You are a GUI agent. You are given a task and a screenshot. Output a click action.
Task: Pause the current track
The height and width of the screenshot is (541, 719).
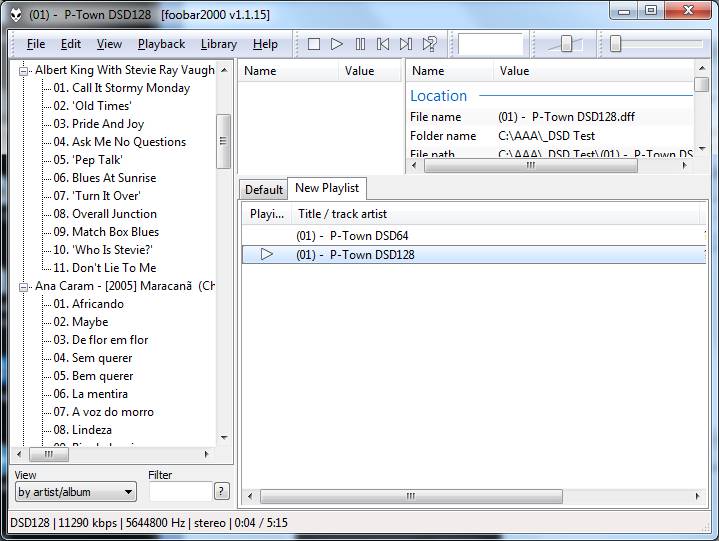tap(360, 44)
